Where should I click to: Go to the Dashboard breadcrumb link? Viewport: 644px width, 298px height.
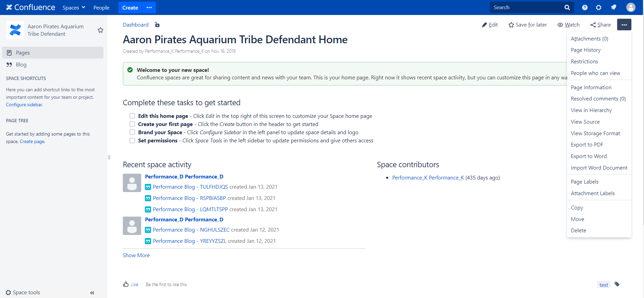(136, 25)
